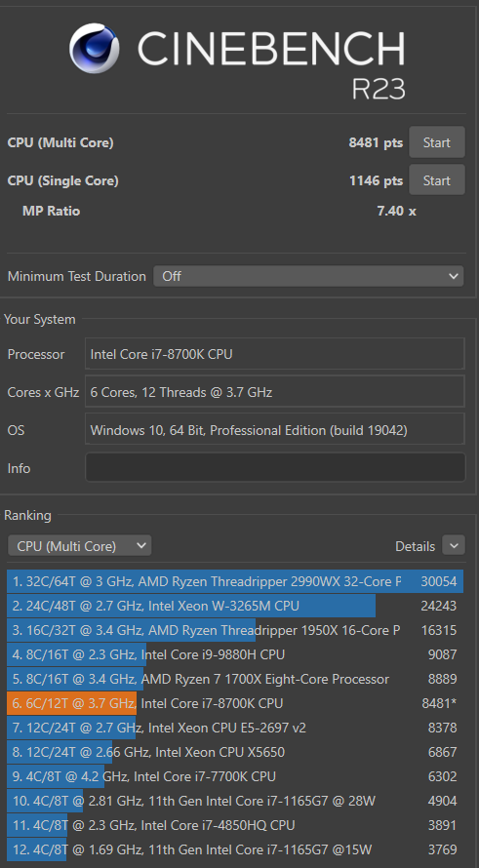This screenshot has height=868, width=479.
Task: Select the i7-4850HQ ranking row
Action: tap(235, 825)
